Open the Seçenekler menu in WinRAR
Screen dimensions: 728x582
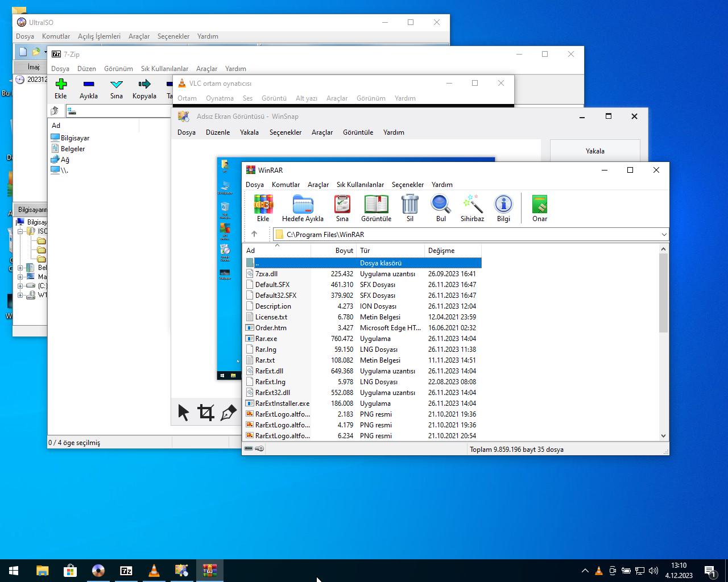click(x=408, y=185)
